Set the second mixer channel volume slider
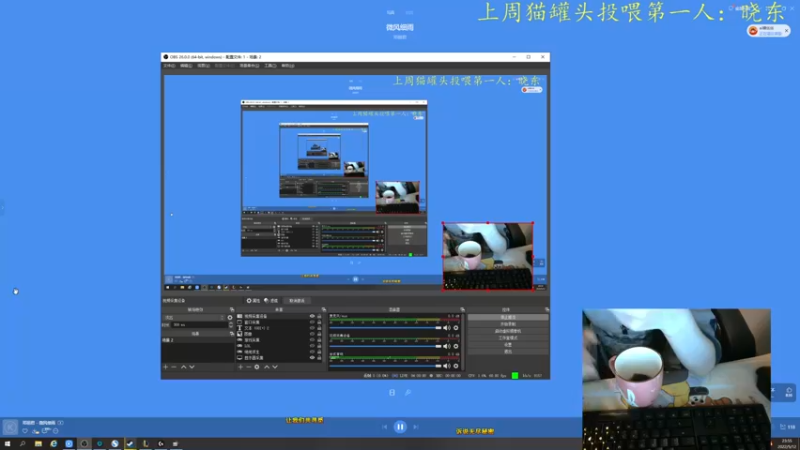Viewport: 800px width, 450px height. click(385, 346)
